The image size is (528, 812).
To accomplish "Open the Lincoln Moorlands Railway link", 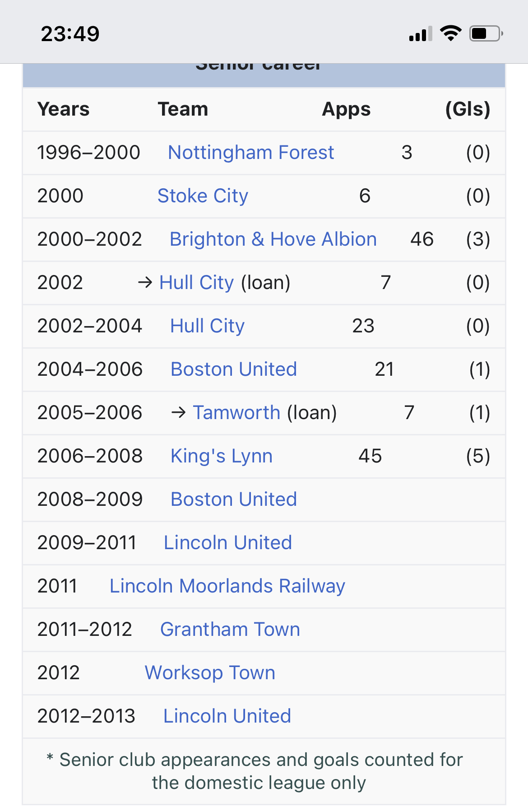I will coord(227,586).
